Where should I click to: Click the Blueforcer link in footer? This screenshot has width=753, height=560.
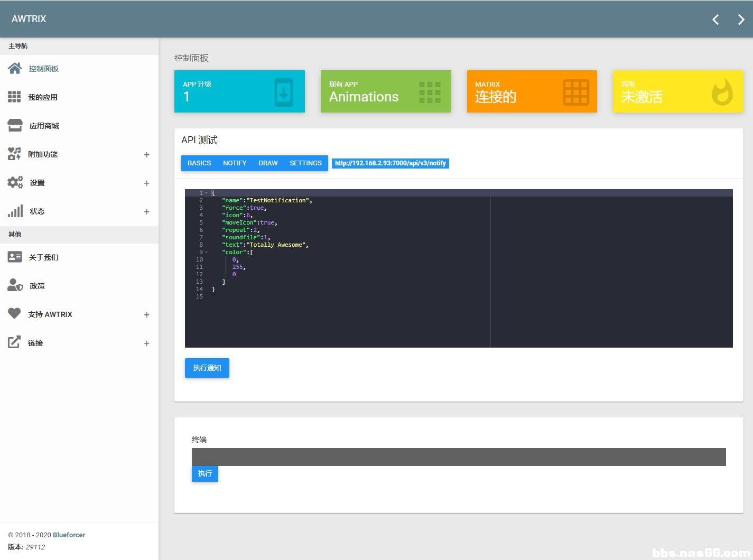pos(69,535)
